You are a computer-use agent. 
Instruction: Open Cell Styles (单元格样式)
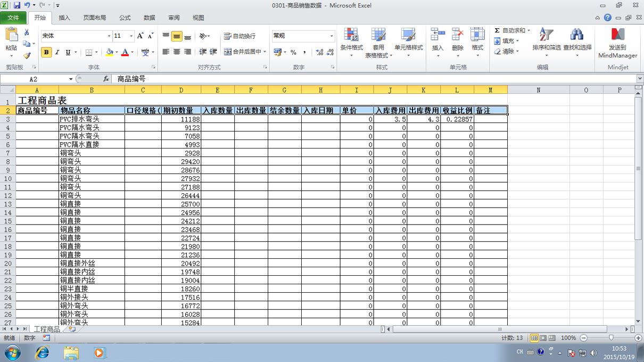click(x=408, y=43)
